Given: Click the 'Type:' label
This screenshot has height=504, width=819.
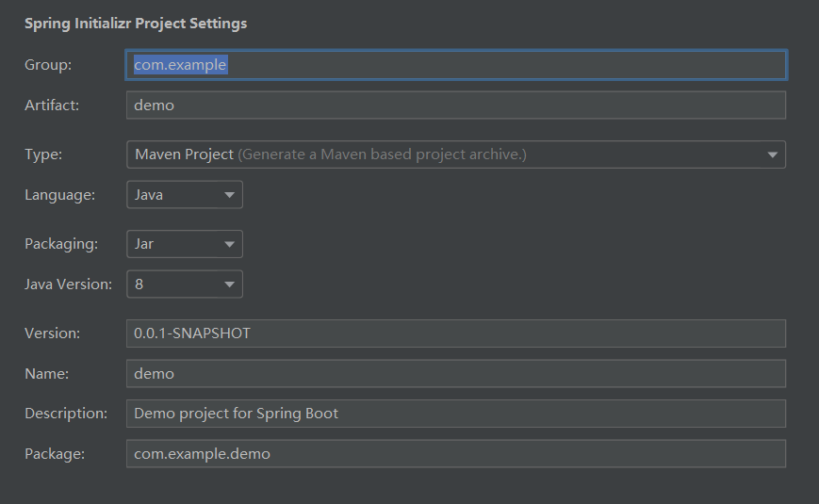Looking at the screenshot, I should tap(43, 154).
